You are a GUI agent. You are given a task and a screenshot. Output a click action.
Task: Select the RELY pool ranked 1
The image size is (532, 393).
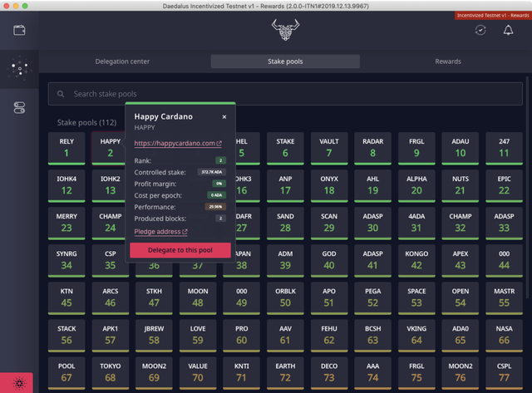pos(66,149)
